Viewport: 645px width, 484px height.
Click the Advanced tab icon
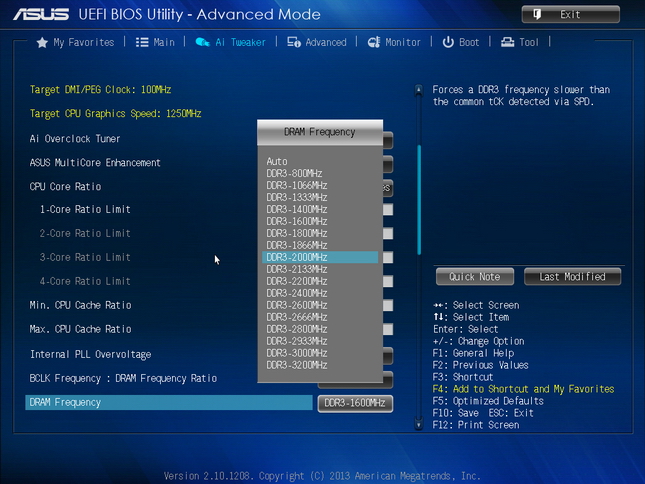click(294, 42)
